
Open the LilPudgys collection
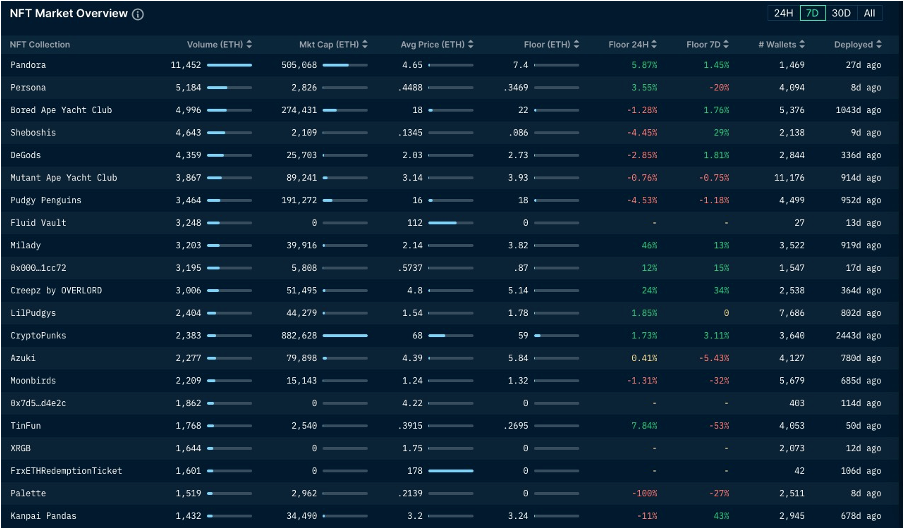pyautogui.click(x=33, y=313)
